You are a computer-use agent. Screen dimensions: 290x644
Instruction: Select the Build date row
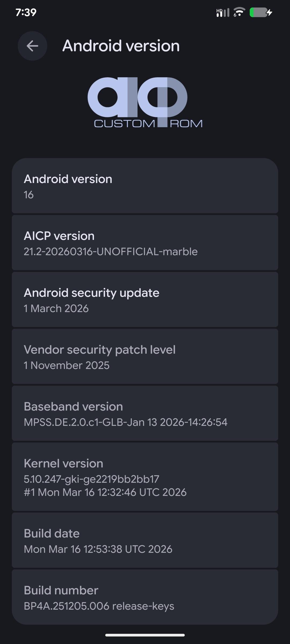145,540
